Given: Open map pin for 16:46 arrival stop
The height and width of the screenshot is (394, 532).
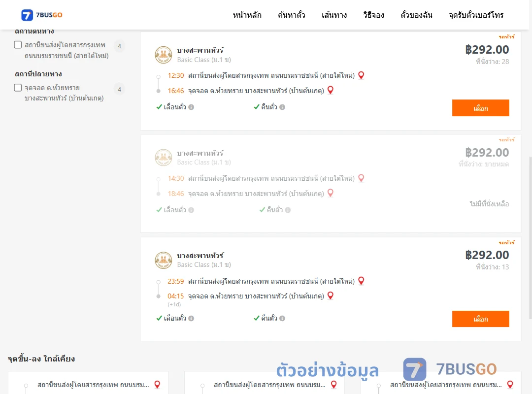Looking at the screenshot, I should pyautogui.click(x=331, y=90).
